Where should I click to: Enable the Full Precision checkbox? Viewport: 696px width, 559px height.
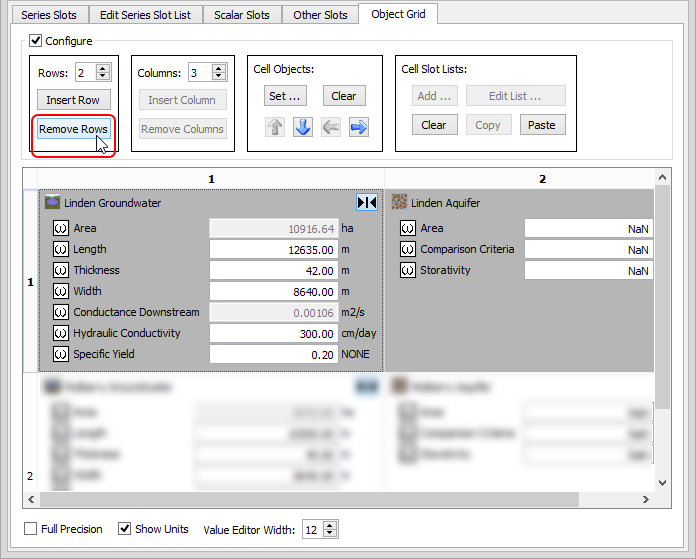click(30, 529)
